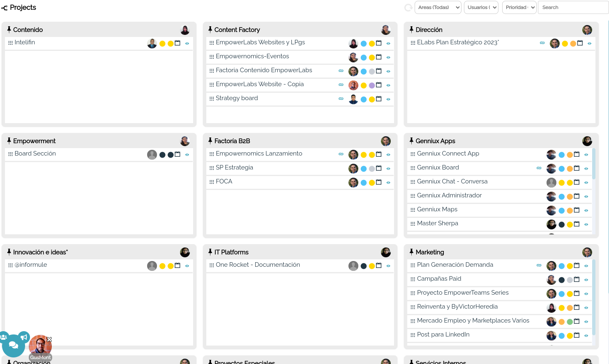609x364 pixels.
Task: Grab drag handle of Master Sherpa
Action: click(x=413, y=224)
